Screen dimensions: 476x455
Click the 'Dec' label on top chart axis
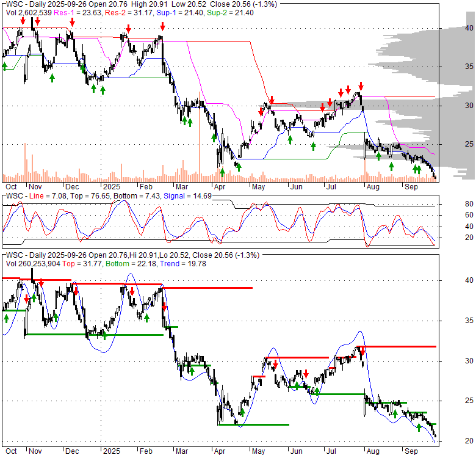tap(72, 187)
